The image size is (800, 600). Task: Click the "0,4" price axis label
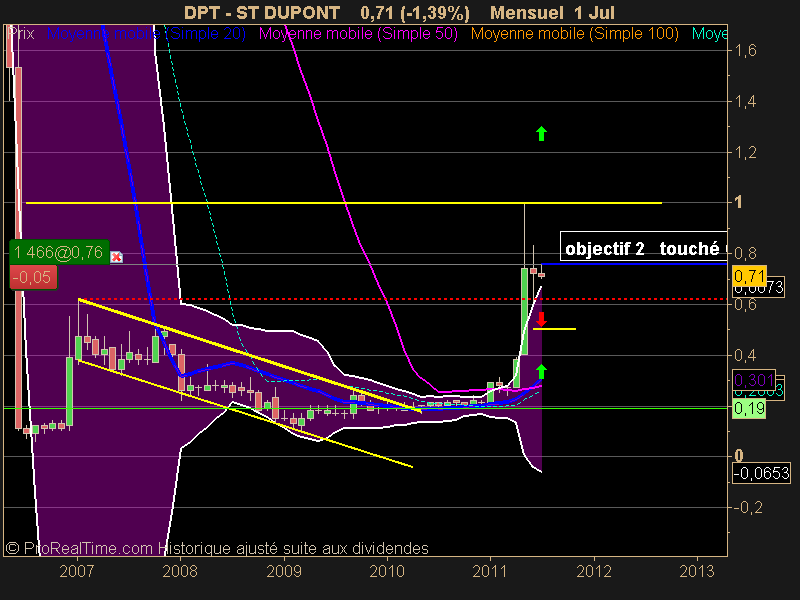pos(745,355)
